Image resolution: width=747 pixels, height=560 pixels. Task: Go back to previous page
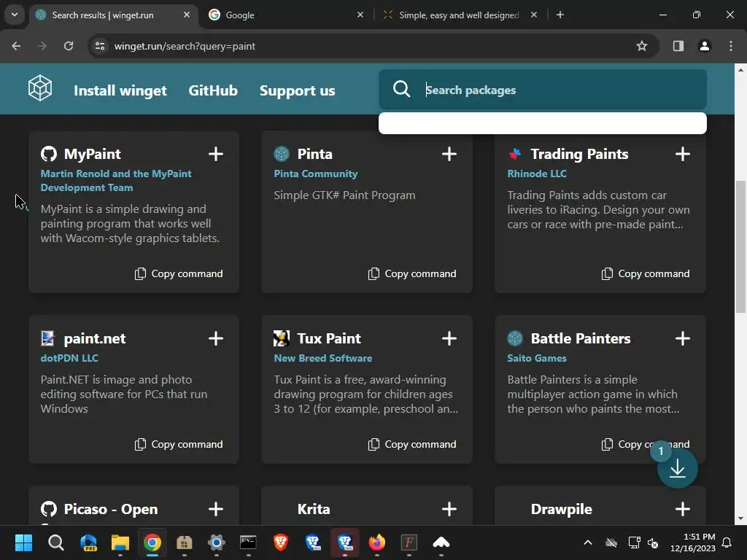click(x=16, y=46)
